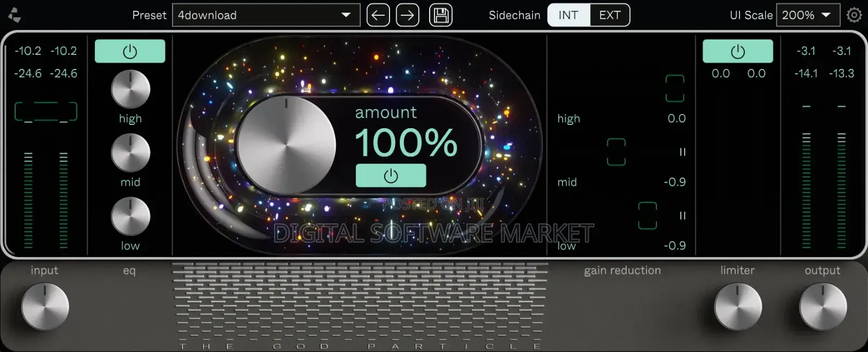This screenshot has height=352, width=868.
Task: Toggle the amount bypass power button
Action: [391, 175]
